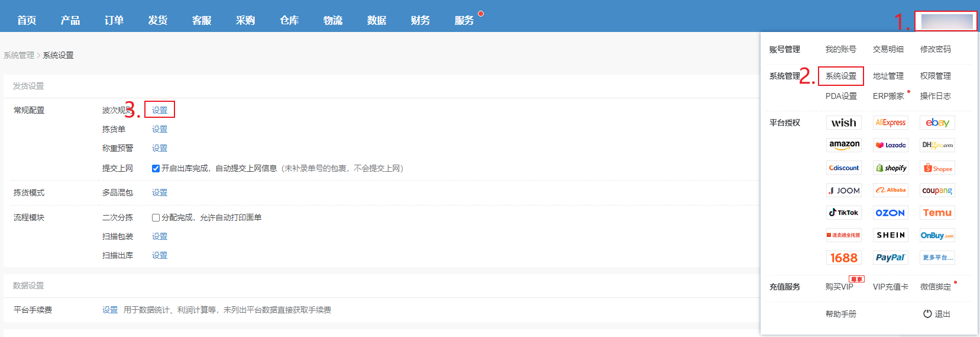Show more platforms via 更多平台
This screenshot has width=980, height=337.
point(937,258)
